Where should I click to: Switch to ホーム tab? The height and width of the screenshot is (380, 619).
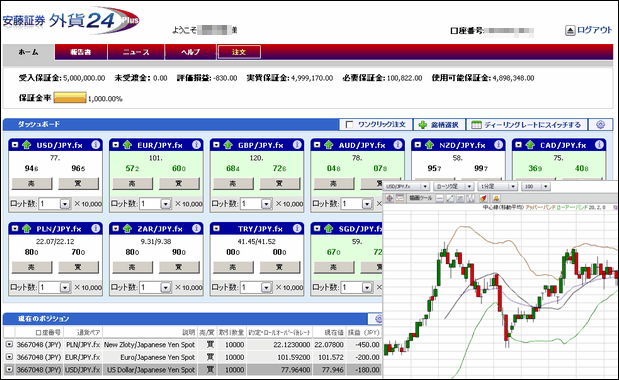(x=29, y=52)
